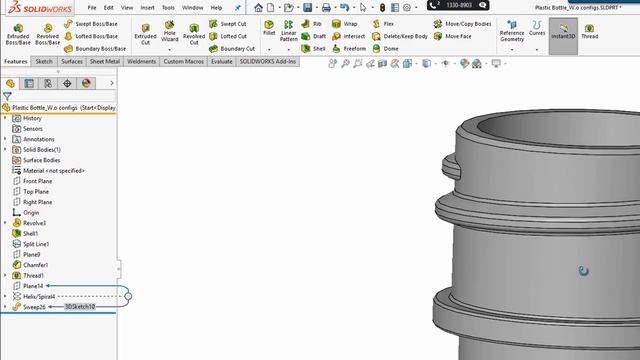
Task: Open the File menu
Action: pos(92,8)
